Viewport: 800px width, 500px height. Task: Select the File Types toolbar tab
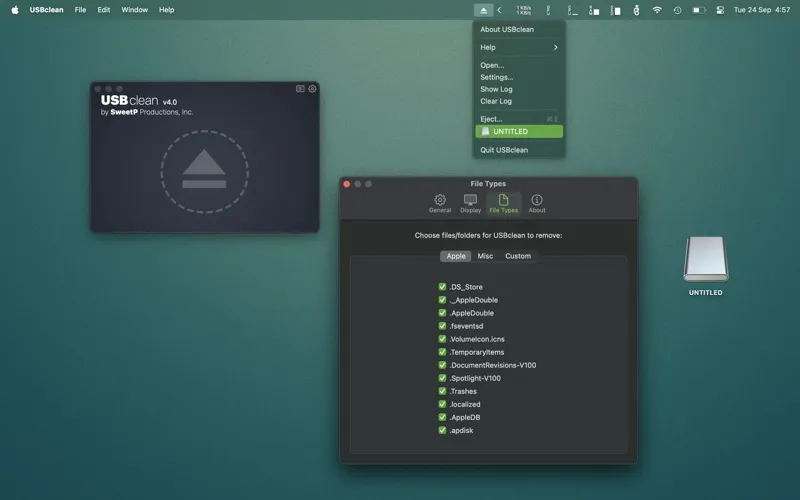click(504, 203)
